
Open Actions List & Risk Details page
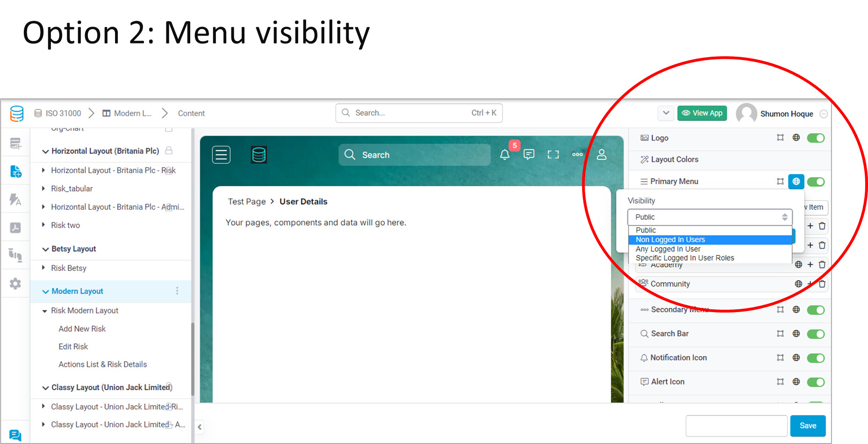[103, 364]
